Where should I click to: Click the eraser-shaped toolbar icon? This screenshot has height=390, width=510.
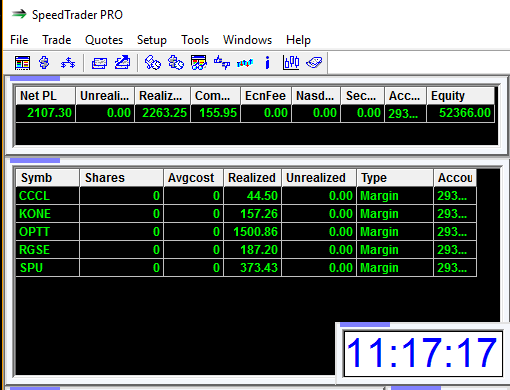click(x=314, y=63)
